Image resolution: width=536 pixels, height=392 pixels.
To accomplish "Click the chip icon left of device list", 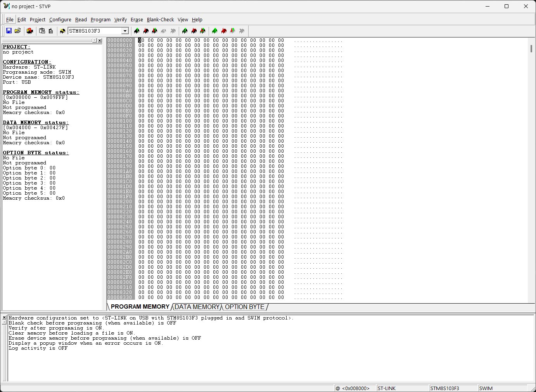I will (x=62, y=31).
